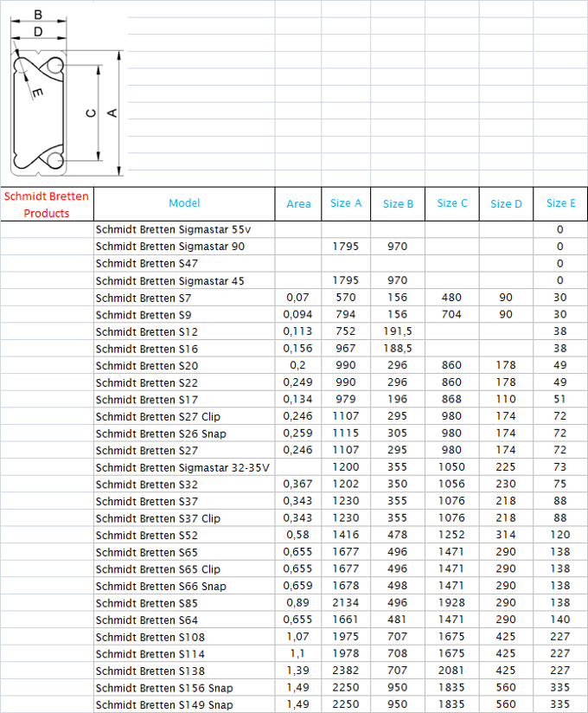Click the gasket dimension diagram image

[x=67, y=93]
